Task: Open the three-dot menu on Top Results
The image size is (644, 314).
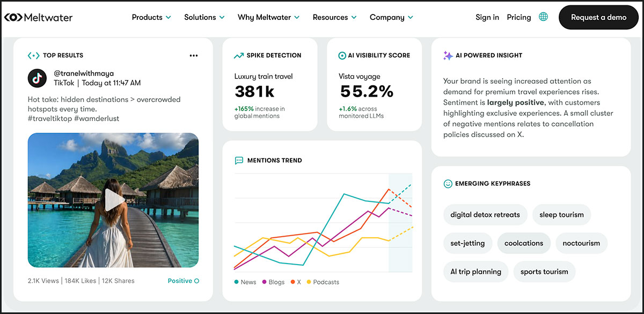Action: [x=194, y=55]
